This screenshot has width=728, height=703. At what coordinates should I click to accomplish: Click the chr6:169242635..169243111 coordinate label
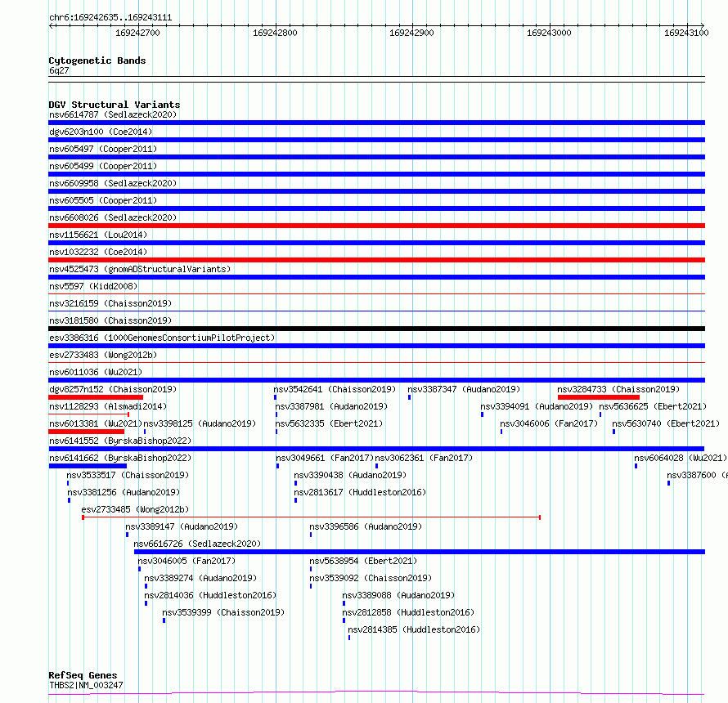click(x=110, y=18)
